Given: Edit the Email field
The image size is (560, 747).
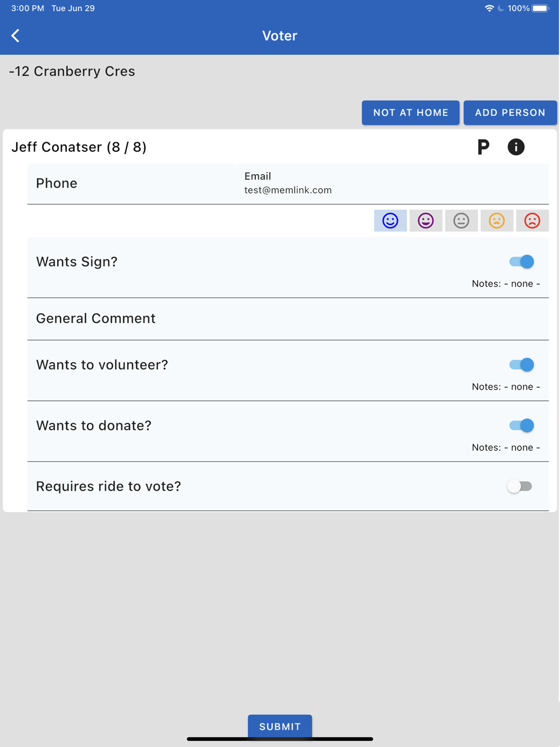Looking at the screenshot, I should point(392,184).
